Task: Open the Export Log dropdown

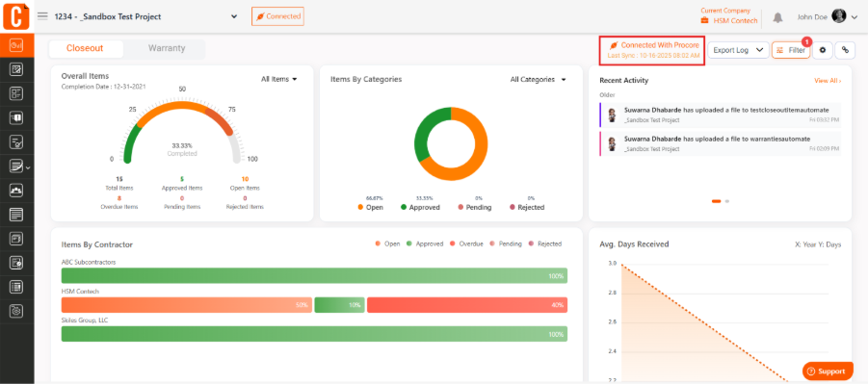Action: 739,50
